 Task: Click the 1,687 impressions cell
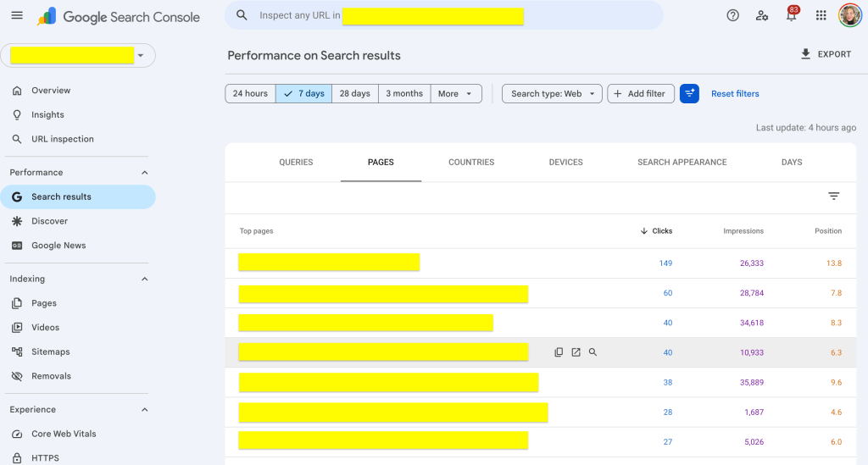(754, 412)
